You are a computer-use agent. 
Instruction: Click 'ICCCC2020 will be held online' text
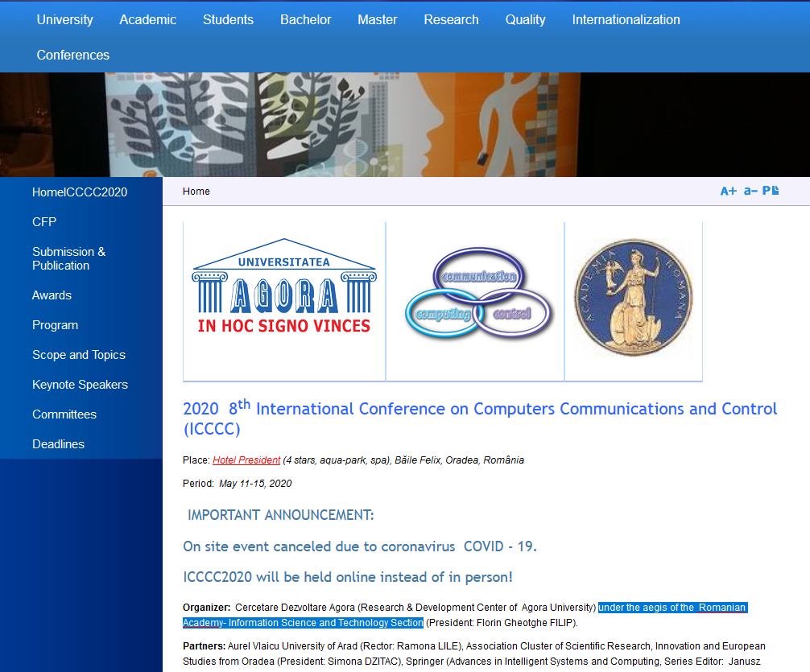pyautogui.click(x=348, y=577)
